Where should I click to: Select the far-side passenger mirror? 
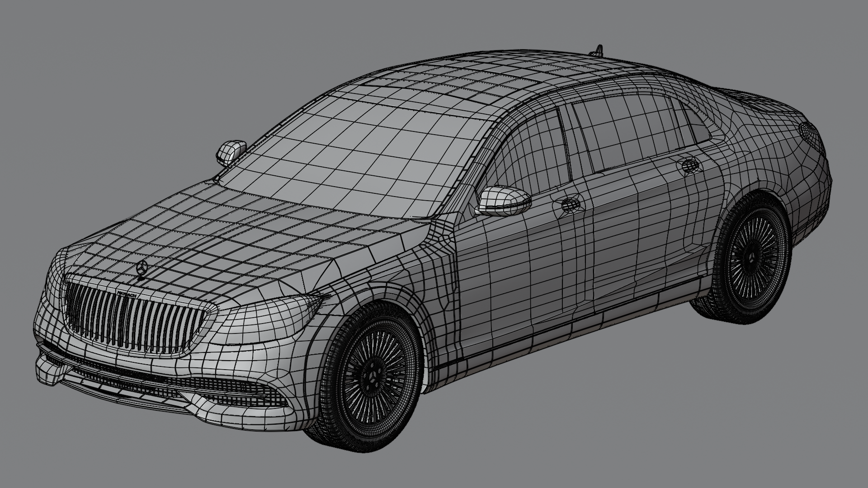coord(231,151)
